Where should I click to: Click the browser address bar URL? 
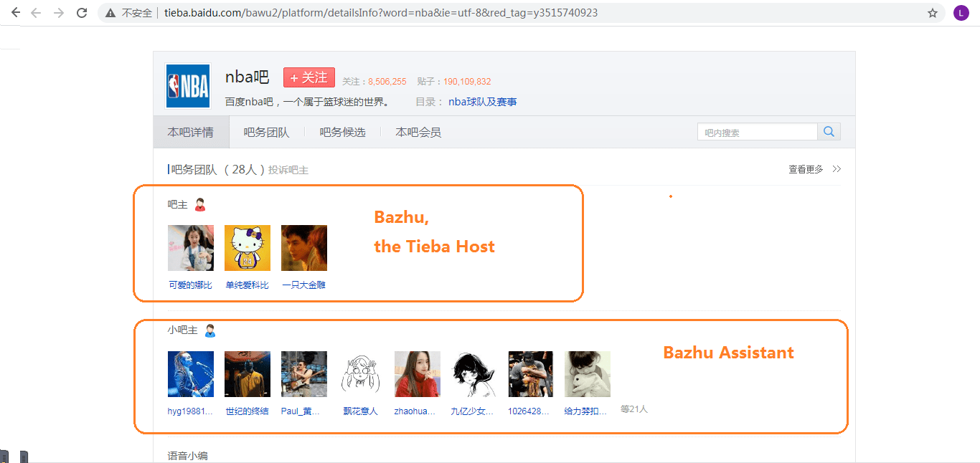coord(381,13)
